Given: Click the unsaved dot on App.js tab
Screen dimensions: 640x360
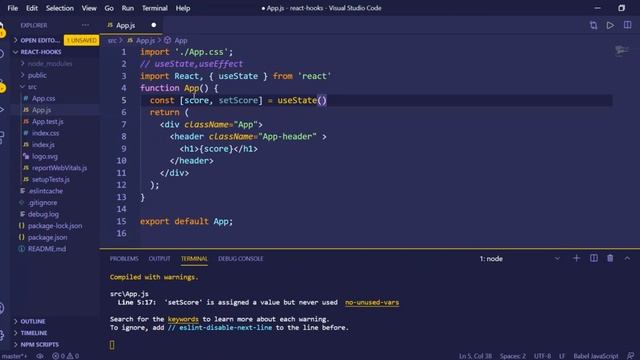Looking at the screenshot, I should coord(153,25).
